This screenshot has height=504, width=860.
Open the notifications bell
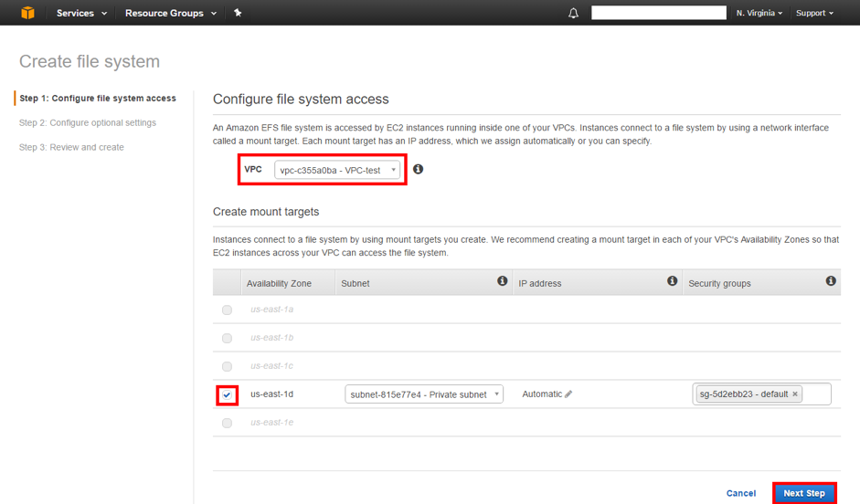pos(573,13)
